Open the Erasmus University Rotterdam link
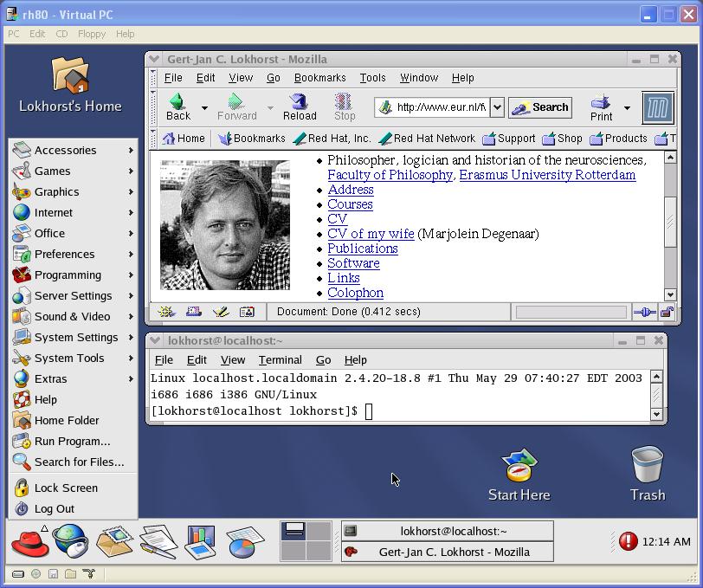The height and width of the screenshot is (588, 703). click(x=547, y=175)
